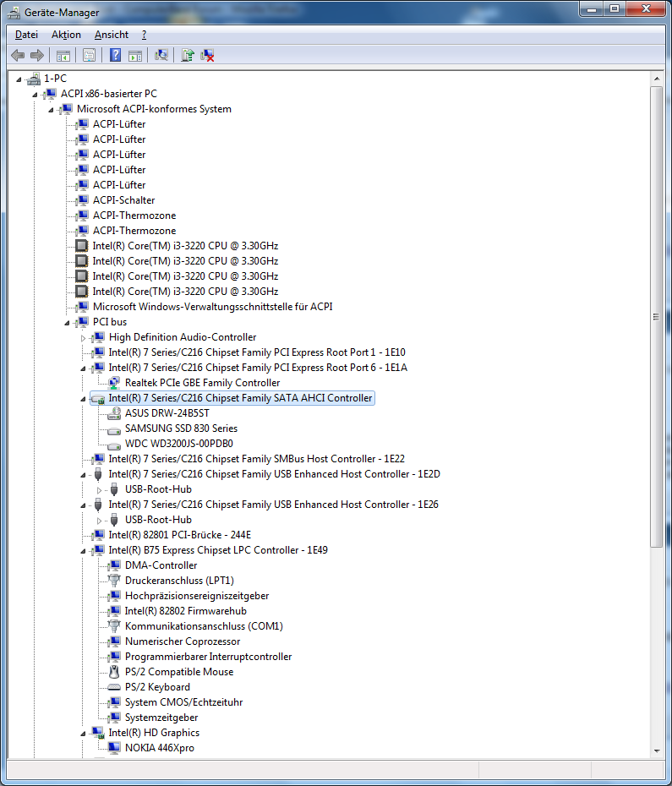672x786 pixels.
Task: Click the 1-PC computer icon
Action: (x=34, y=79)
